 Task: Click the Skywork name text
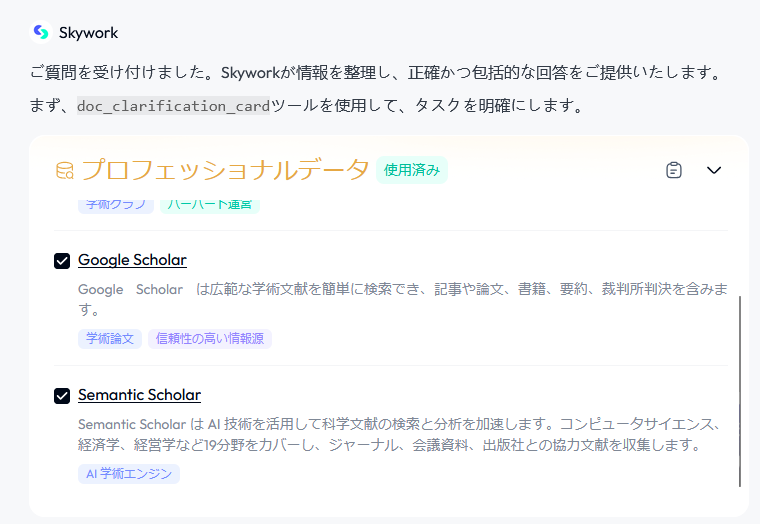(x=88, y=33)
